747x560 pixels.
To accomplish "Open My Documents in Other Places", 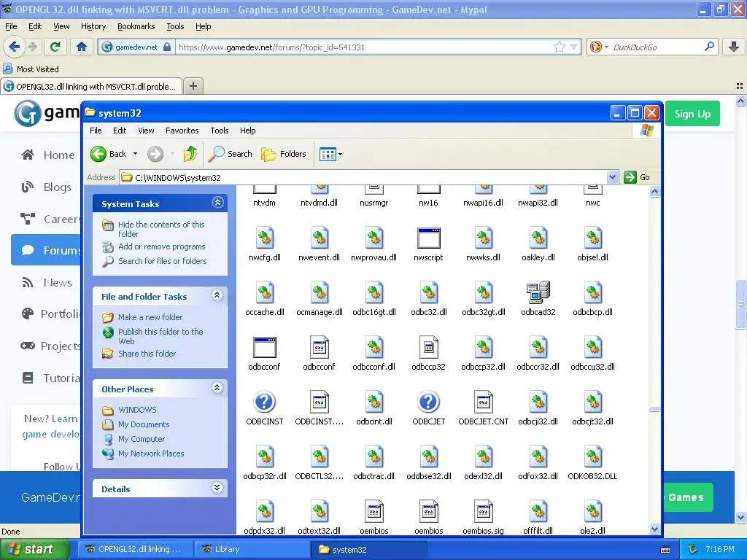I will point(144,425).
